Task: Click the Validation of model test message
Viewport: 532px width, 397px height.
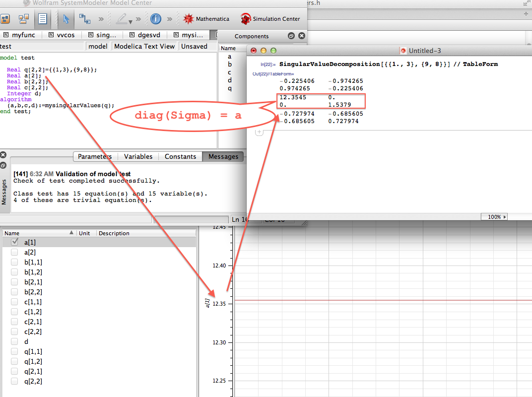Action: pos(93,174)
